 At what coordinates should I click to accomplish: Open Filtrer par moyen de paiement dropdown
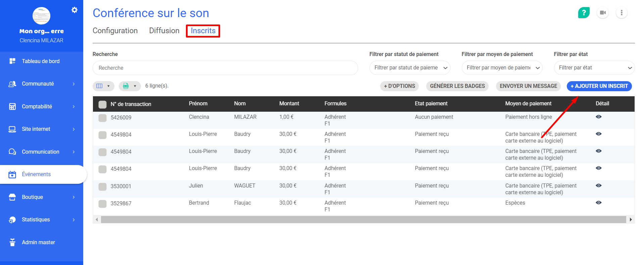[502, 68]
